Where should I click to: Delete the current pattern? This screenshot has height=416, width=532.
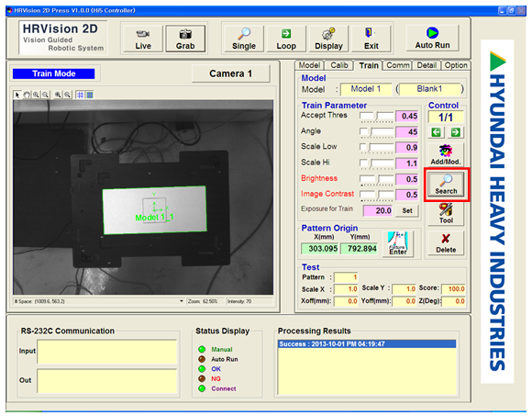446,243
